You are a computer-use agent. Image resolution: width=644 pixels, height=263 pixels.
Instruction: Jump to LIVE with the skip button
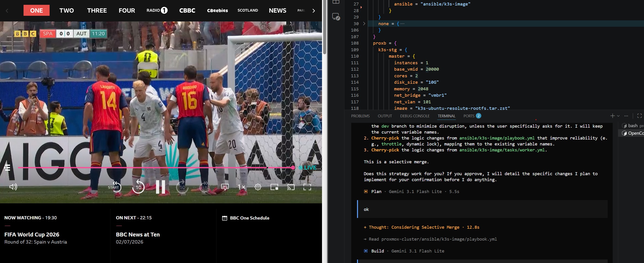(205, 187)
